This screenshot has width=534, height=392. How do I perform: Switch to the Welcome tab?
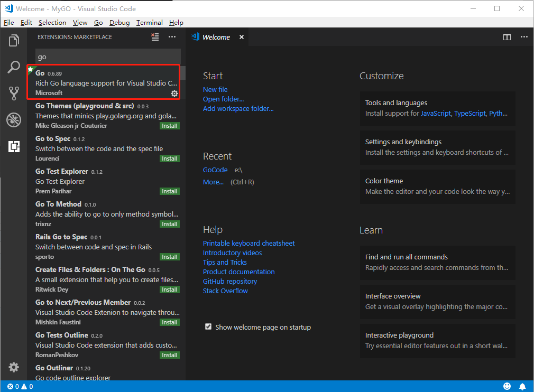click(215, 37)
